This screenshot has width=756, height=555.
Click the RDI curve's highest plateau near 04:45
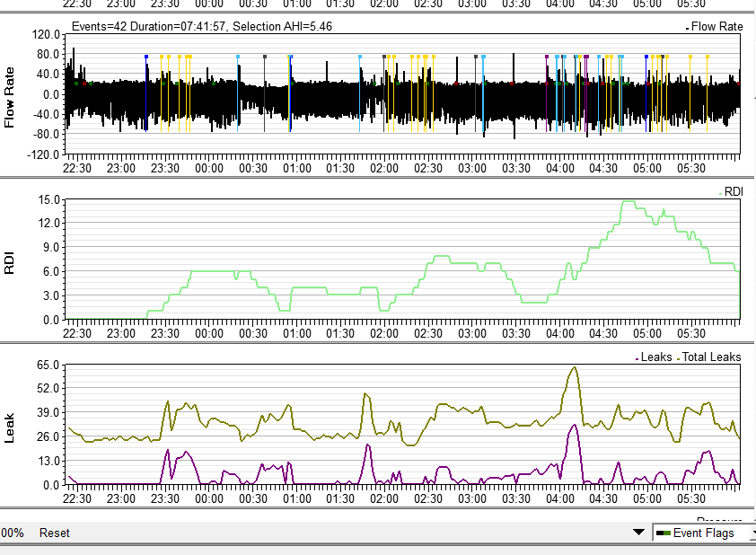click(x=629, y=202)
